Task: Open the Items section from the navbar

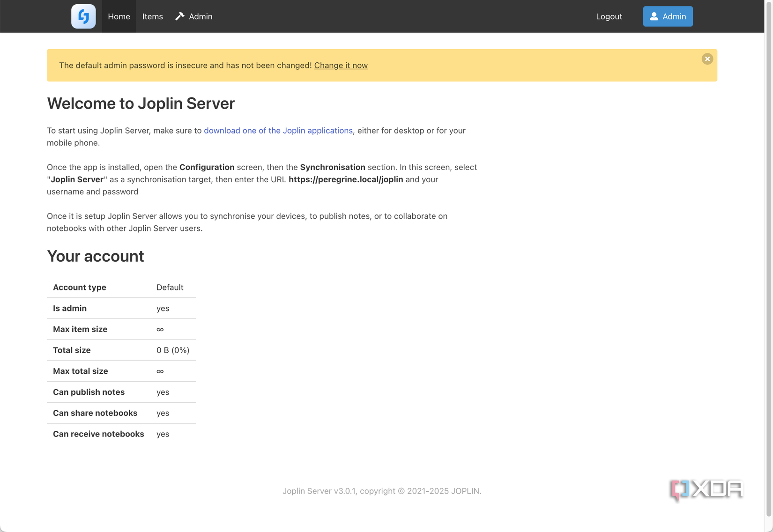Action: click(x=153, y=16)
